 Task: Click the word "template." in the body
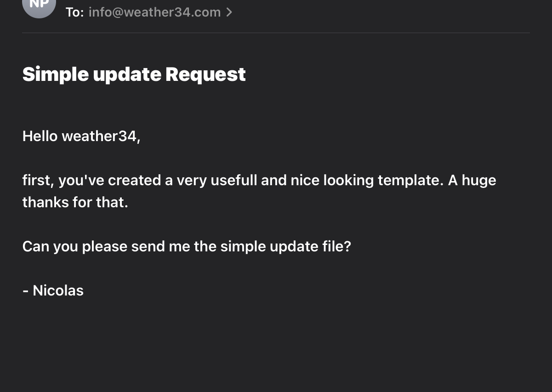(410, 180)
